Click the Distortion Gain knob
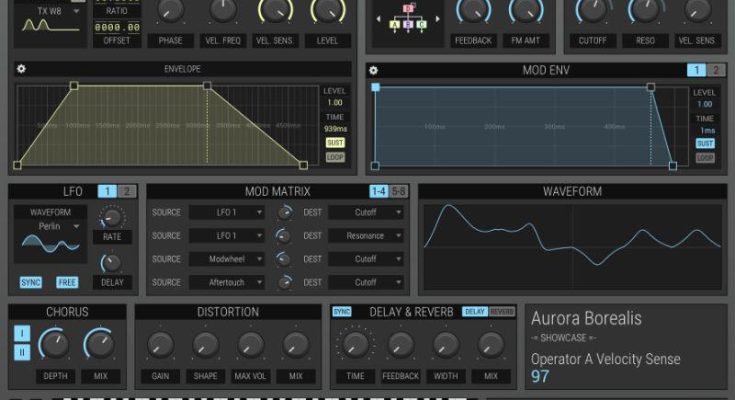 coord(160,346)
